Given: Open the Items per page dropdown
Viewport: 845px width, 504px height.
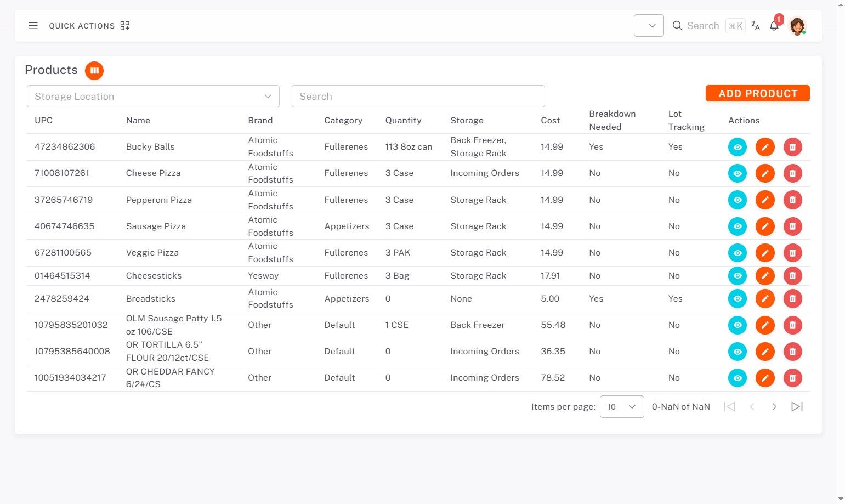Looking at the screenshot, I should pyautogui.click(x=622, y=407).
